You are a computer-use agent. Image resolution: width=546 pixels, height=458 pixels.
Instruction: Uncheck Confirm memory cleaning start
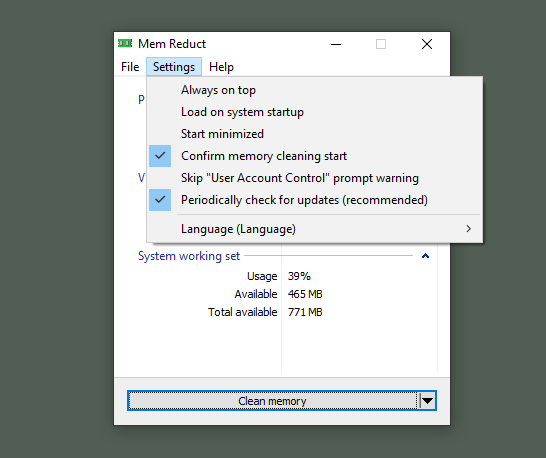coord(314,156)
